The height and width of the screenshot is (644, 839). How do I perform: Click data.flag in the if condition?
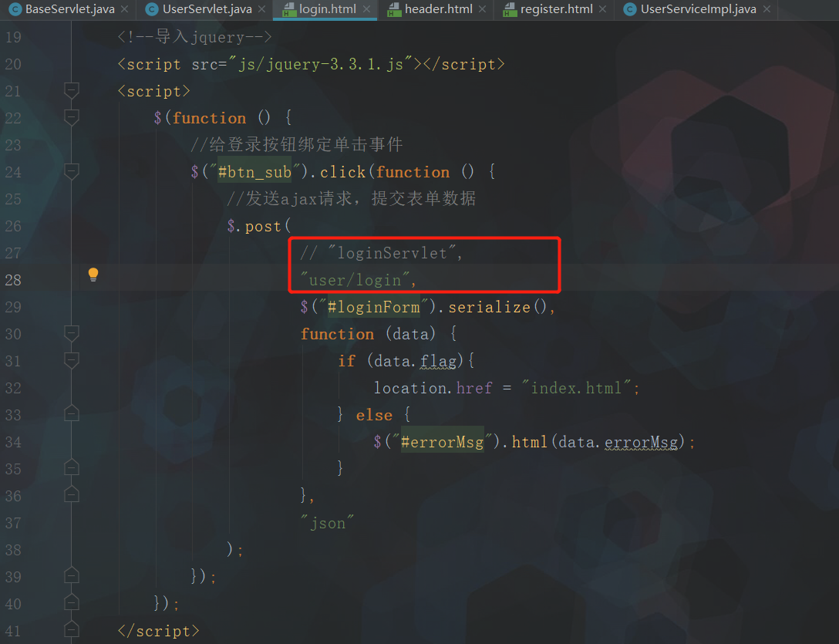pos(416,361)
